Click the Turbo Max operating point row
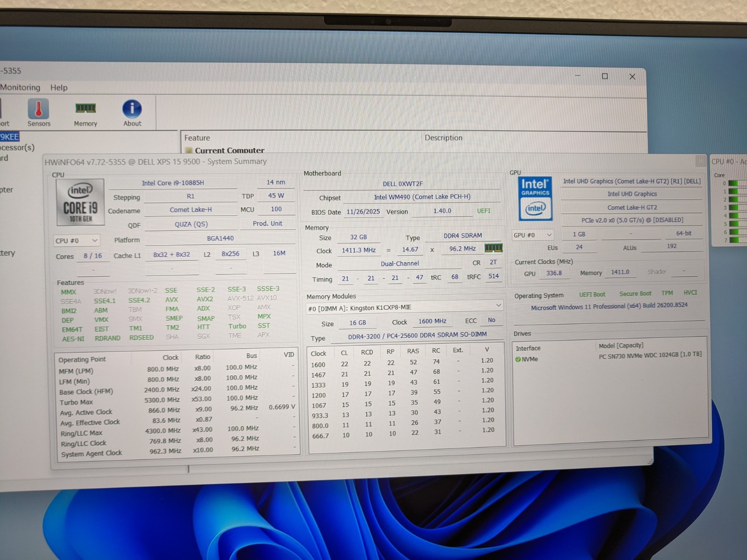747x560 pixels. pyautogui.click(x=178, y=401)
